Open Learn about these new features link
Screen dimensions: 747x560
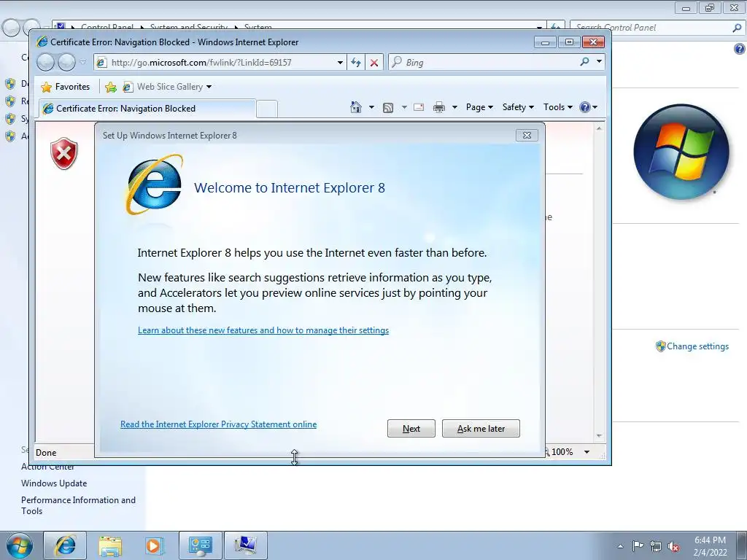263,330
